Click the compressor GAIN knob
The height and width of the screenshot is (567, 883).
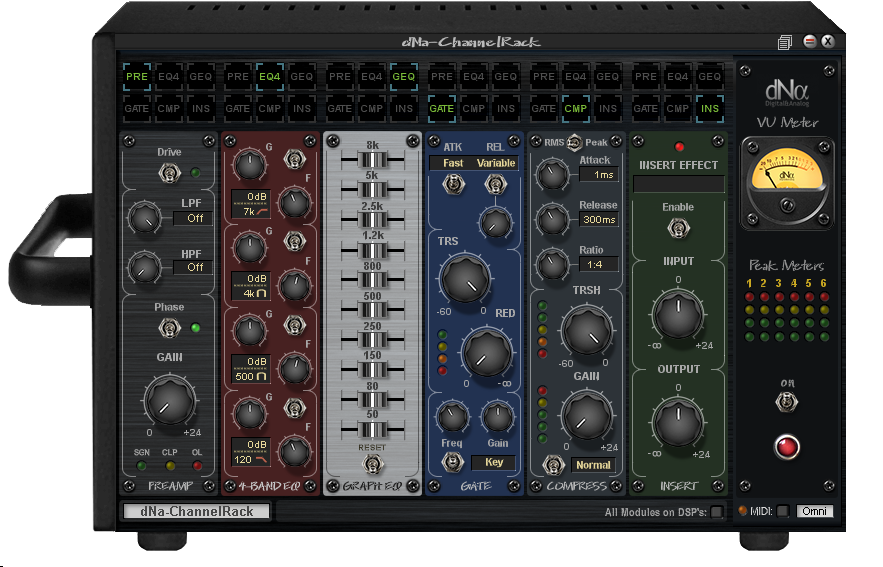[x=587, y=417]
